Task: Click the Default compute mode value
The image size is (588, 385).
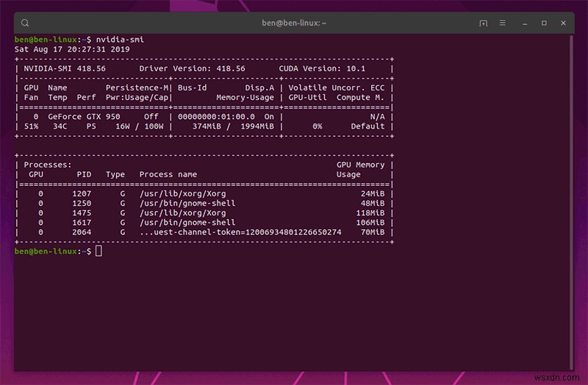Action: coord(367,126)
